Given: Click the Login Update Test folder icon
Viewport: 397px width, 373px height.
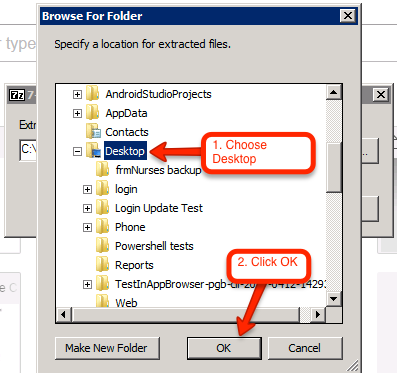Looking at the screenshot, I should coord(102,208).
